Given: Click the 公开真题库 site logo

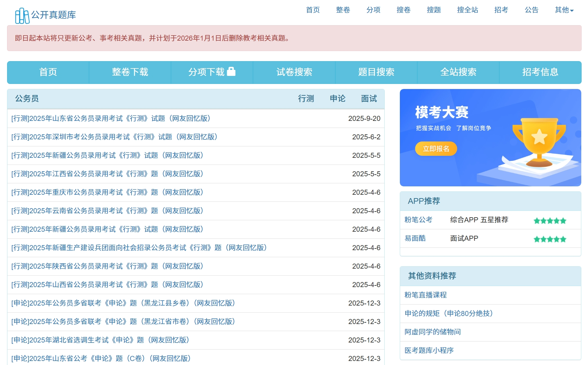Looking at the screenshot, I should point(46,15).
